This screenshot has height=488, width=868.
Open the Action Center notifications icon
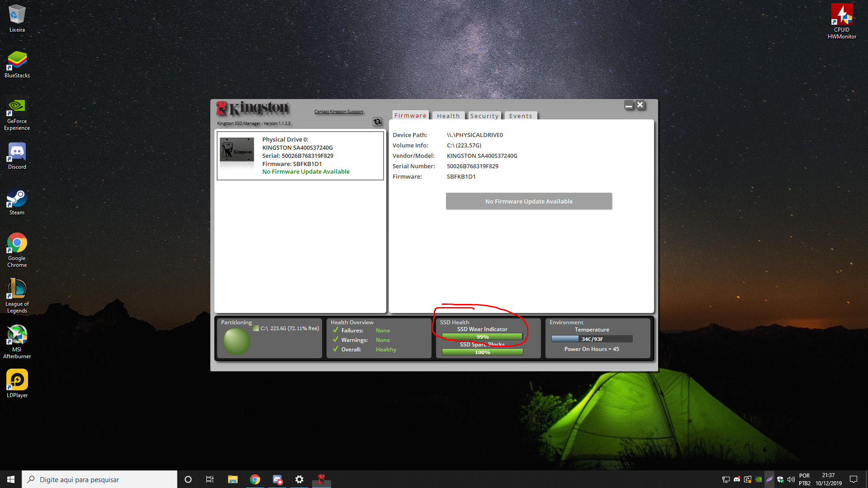854,479
